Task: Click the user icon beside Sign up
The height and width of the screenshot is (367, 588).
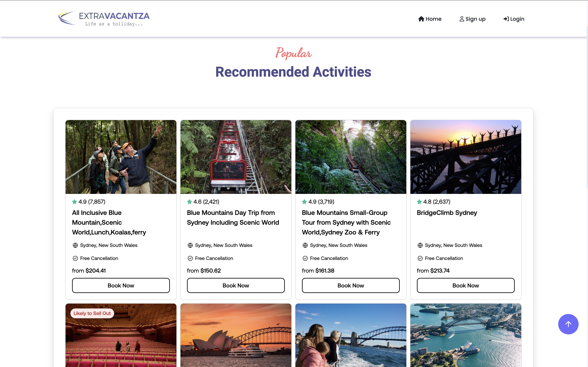Action: pos(462,19)
